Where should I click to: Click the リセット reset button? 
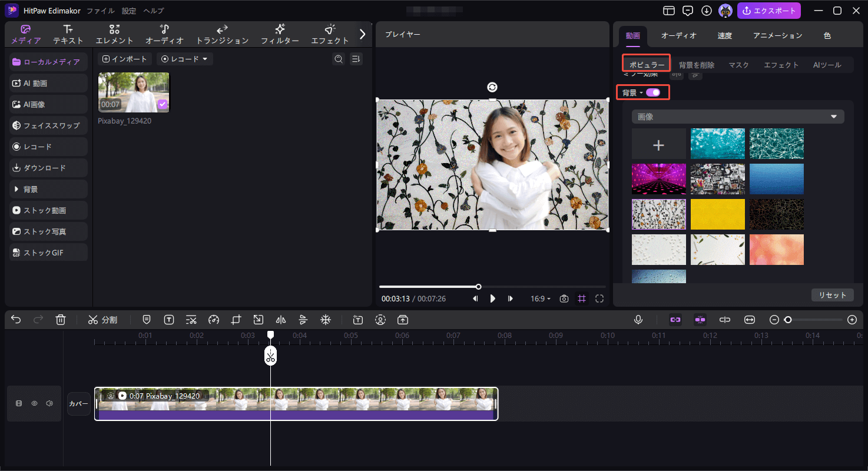(833, 295)
